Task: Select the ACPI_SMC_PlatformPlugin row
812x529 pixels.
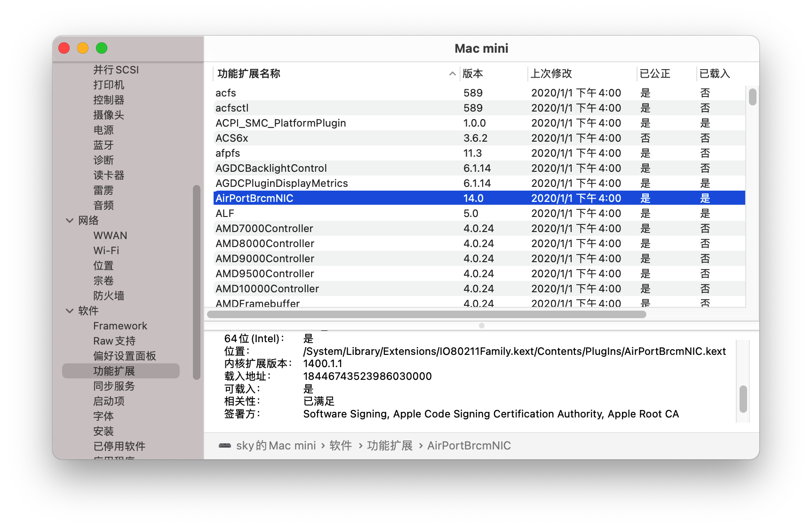Action: coord(479,123)
